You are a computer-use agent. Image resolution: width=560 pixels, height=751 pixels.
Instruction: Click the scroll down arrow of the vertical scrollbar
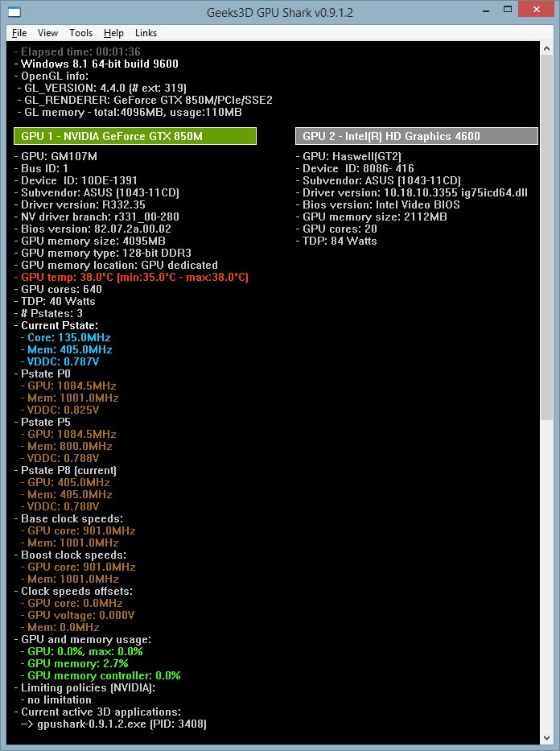click(547, 738)
